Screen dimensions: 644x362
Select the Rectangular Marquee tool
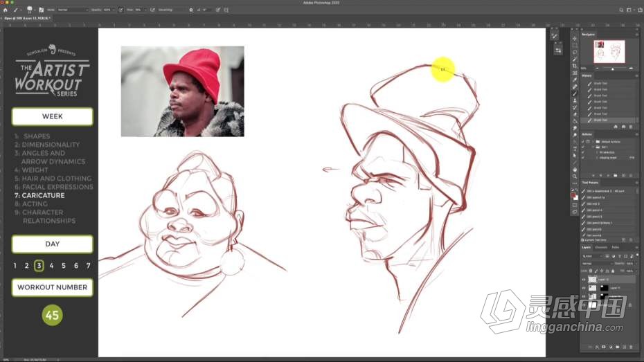tap(575, 46)
